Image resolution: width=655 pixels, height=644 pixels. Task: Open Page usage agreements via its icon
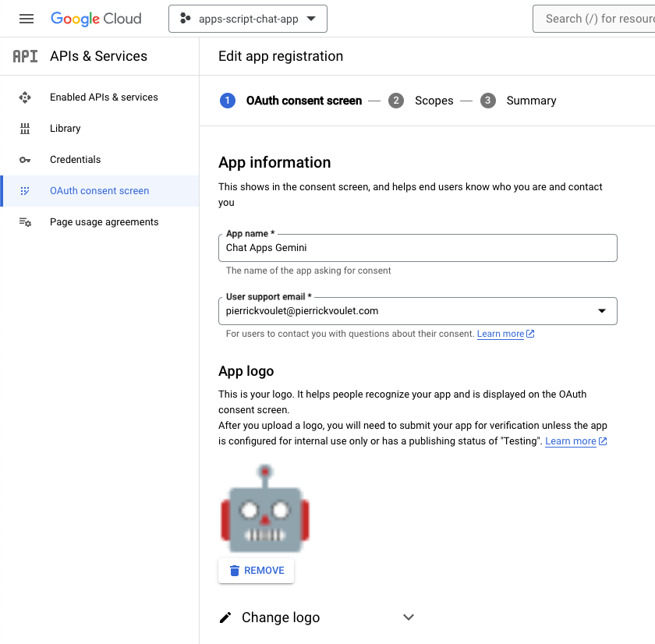click(24, 221)
